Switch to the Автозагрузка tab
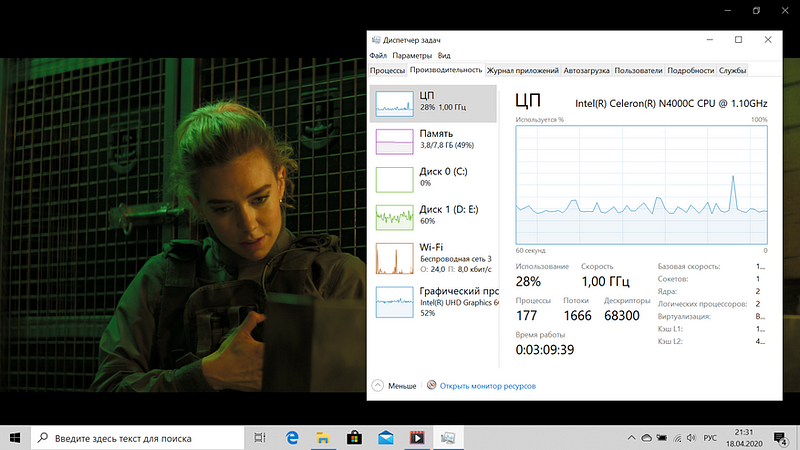The height and width of the screenshot is (450, 800). [x=586, y=70]
